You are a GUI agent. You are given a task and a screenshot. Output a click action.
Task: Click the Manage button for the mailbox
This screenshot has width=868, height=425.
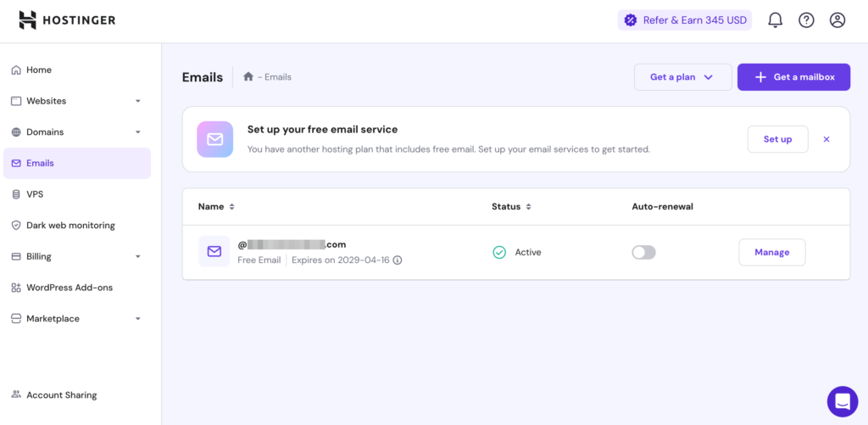pyautogui.click(x=771, y=252)
